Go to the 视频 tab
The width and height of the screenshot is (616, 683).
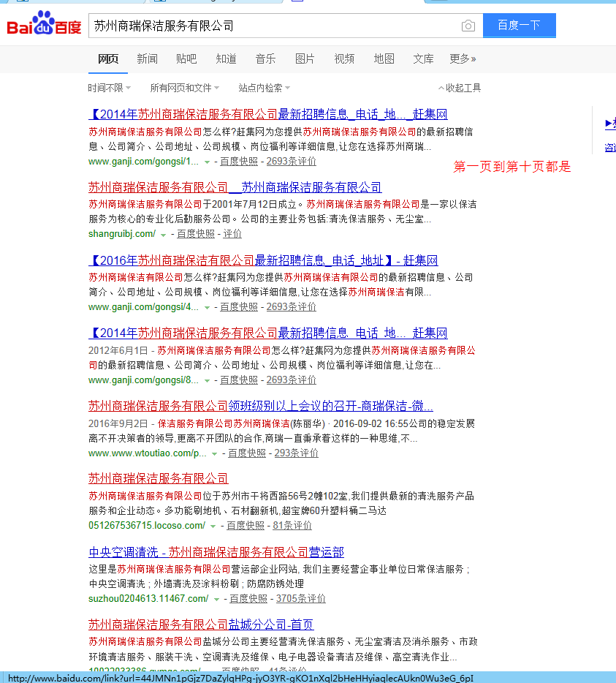coord(344,59)
